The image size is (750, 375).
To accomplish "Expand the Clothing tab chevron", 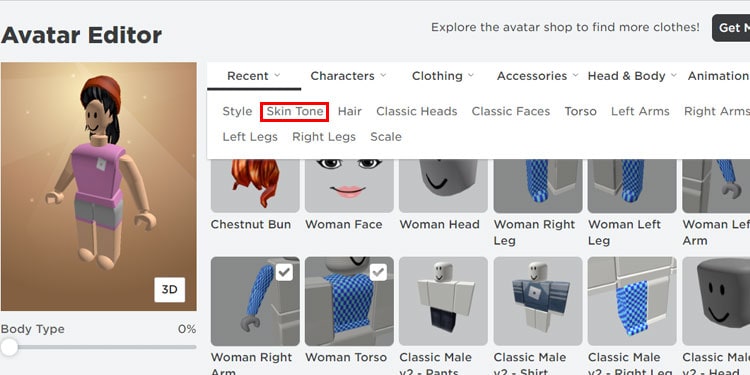I will [x=471, y=76].
